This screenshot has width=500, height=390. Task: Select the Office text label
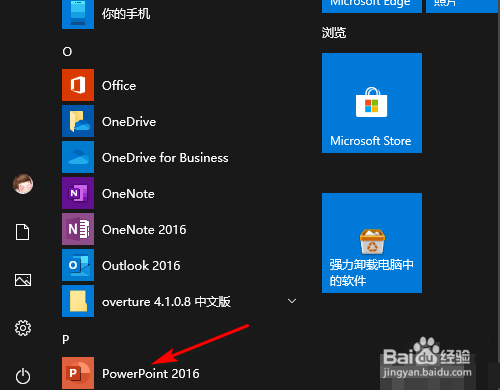pyautogui.click(x=119, y=86)
